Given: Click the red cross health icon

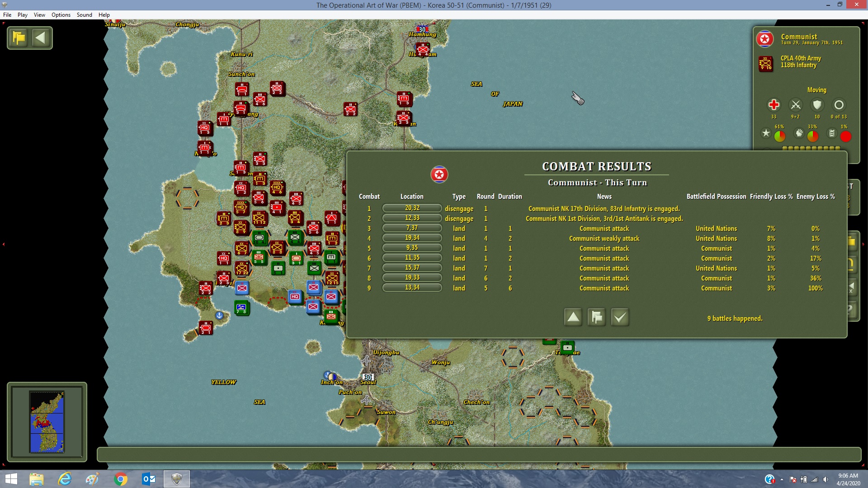Looking at the screenshot, I should (774, 105).
